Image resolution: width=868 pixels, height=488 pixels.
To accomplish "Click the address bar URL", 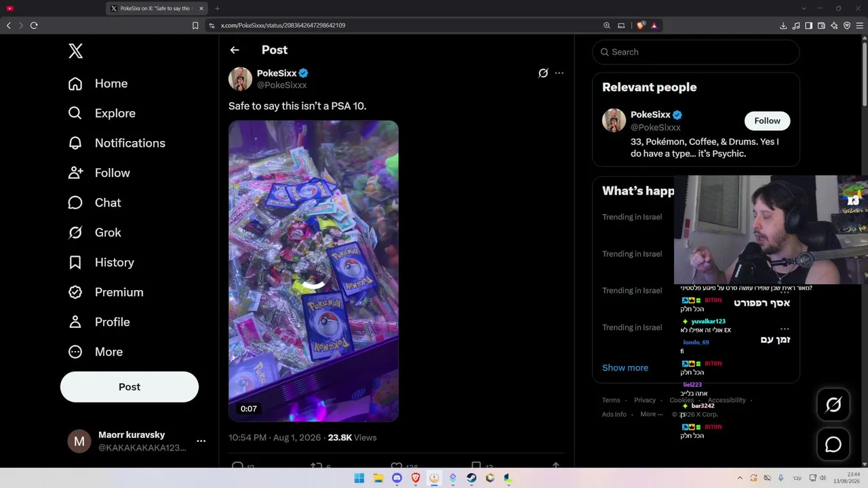I will [283, 26].
